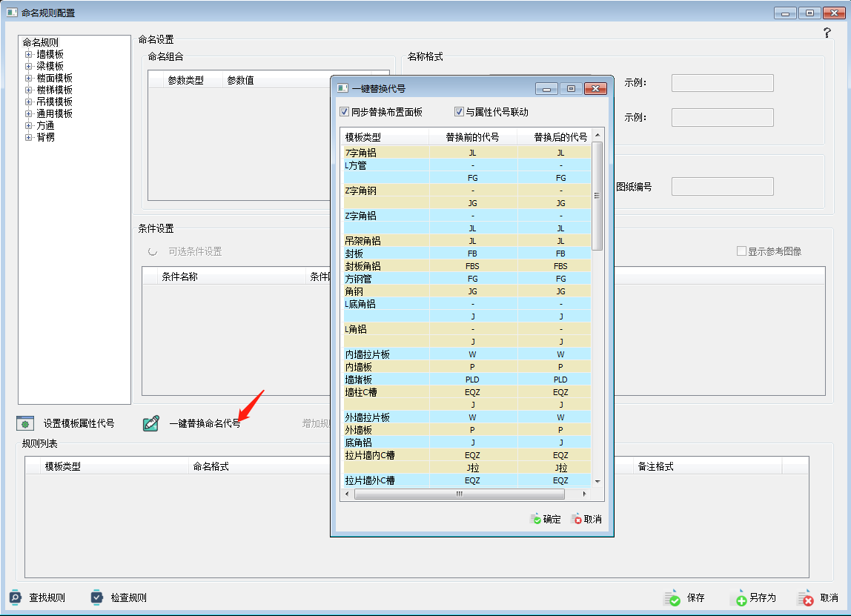This screenshot has width=851, height=616.
Task: Click the 查找规则 search icon
Action: click(15, 597)
